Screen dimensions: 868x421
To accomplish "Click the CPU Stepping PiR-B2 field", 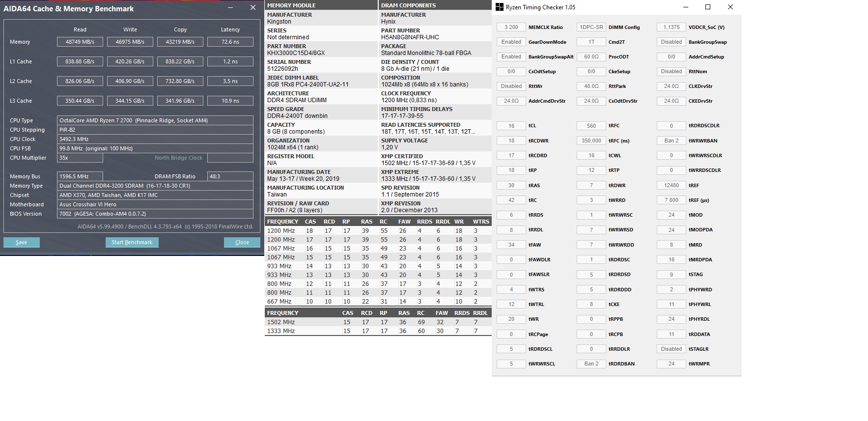I will (155, 130).
